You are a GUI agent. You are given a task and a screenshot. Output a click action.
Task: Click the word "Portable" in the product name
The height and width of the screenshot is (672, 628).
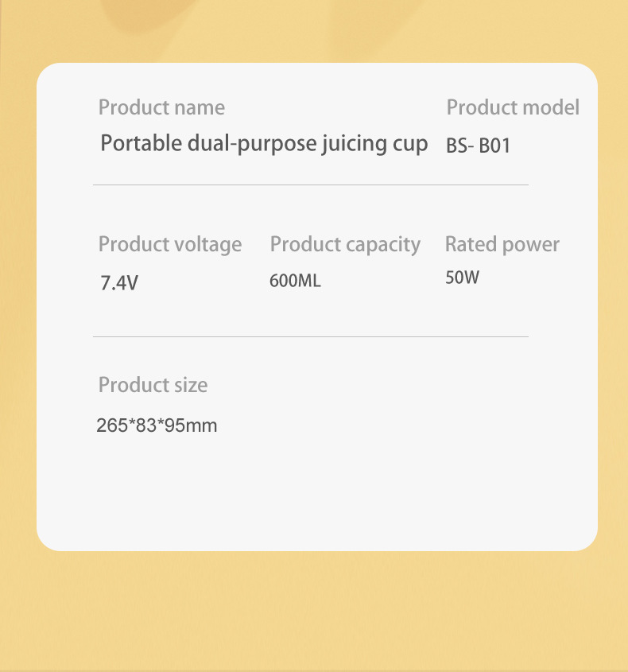(130, 144)
